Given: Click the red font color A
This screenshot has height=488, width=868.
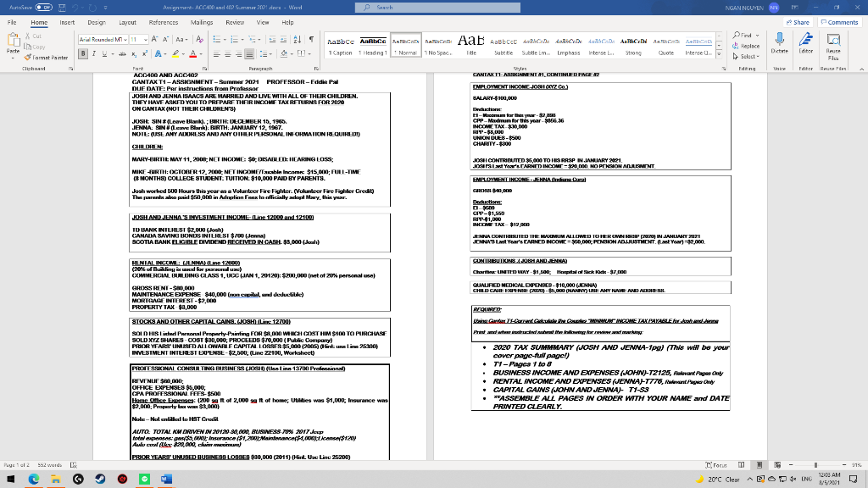Looking at the screenshot, I should pos(192,53).
